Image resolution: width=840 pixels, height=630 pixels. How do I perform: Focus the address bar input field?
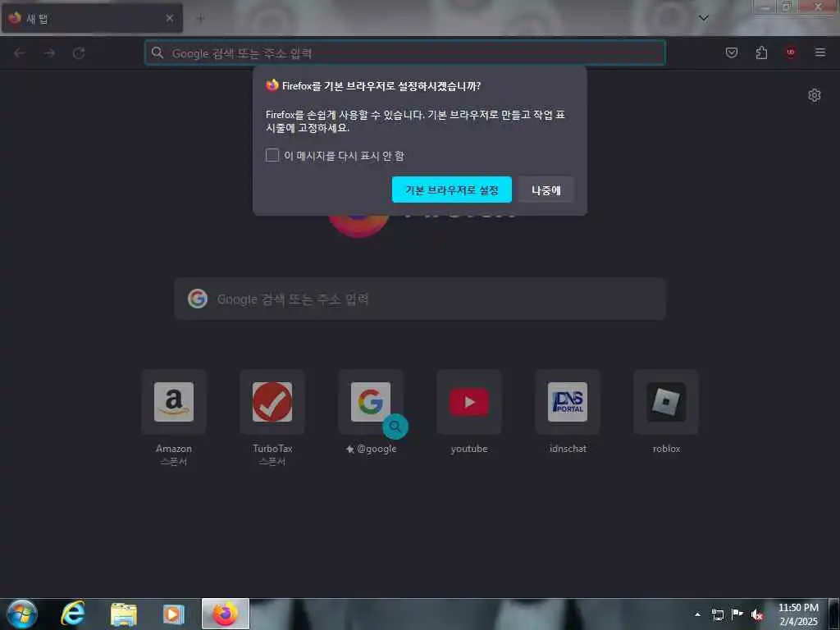(405, 52)
